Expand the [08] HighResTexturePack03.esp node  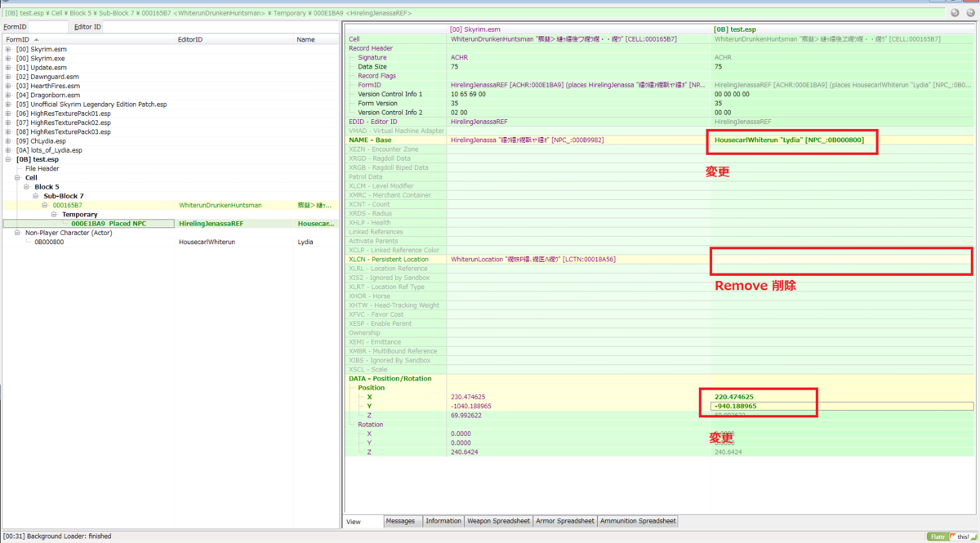tap(8, 131)
